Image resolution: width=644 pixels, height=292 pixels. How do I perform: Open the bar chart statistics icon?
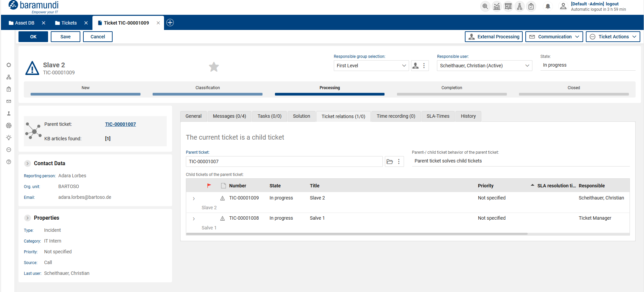click(496, 6)
